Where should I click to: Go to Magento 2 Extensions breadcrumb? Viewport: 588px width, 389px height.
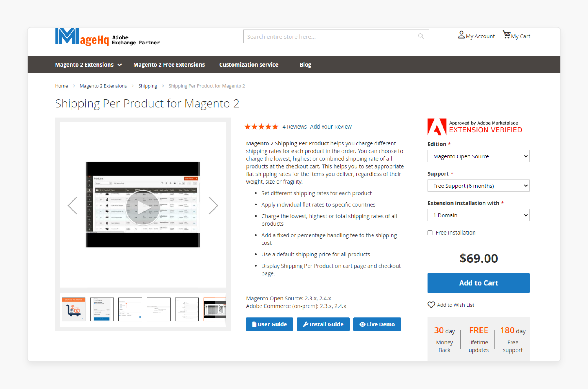tap(103, 86)
